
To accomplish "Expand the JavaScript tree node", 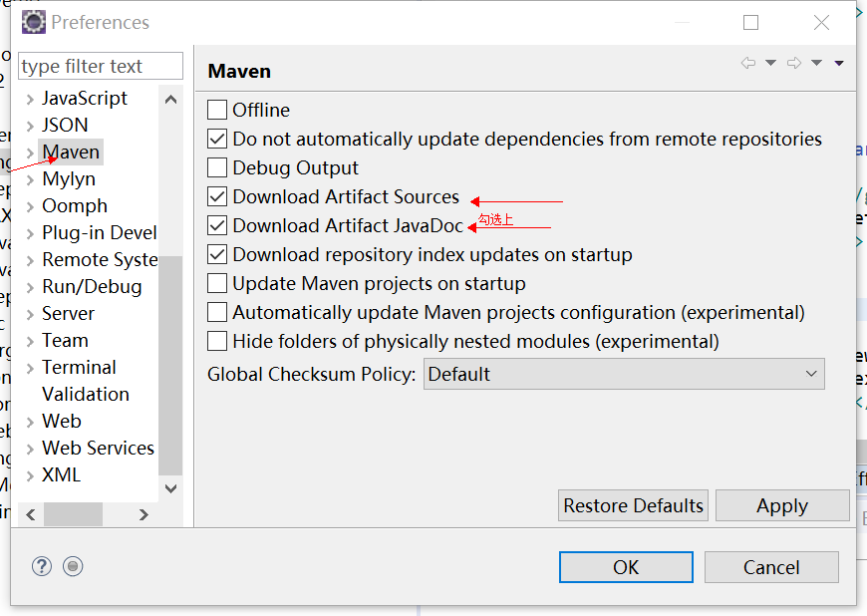I will click(x=31, y=100).
